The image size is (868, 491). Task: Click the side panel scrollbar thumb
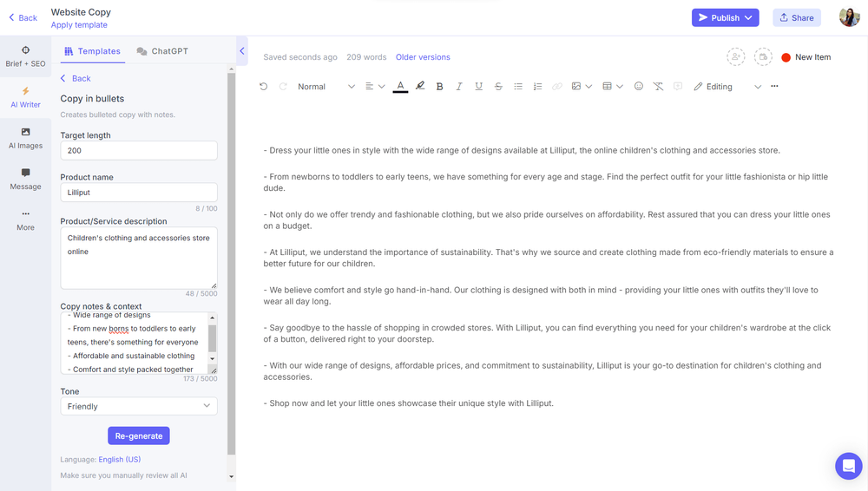tap(232, 265)
